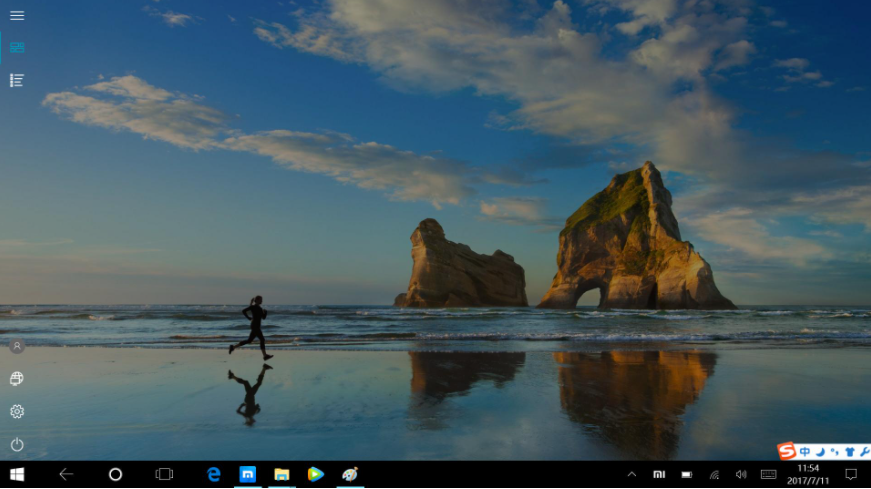Toggle Sogou Chinese/English input mode

805,451
